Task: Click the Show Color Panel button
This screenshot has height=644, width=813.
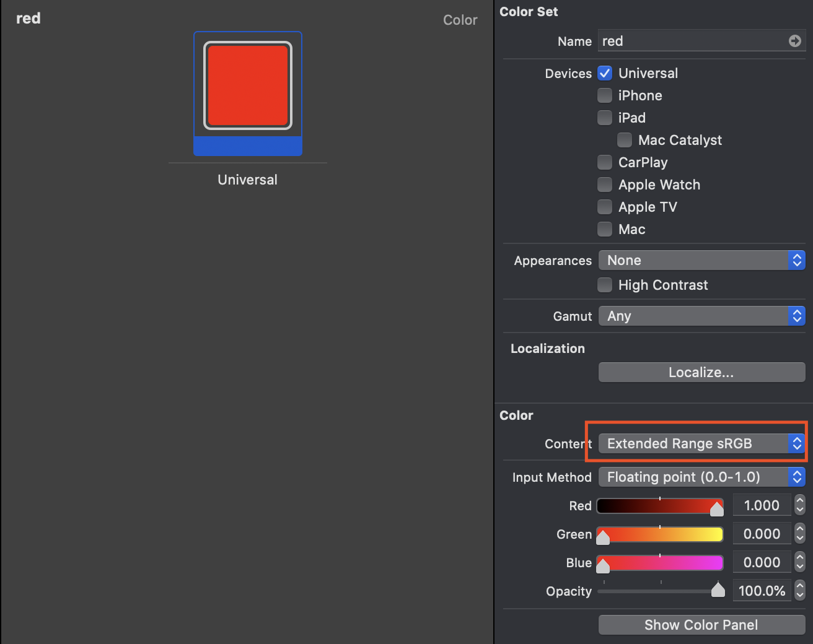Action: click(701, 625)
